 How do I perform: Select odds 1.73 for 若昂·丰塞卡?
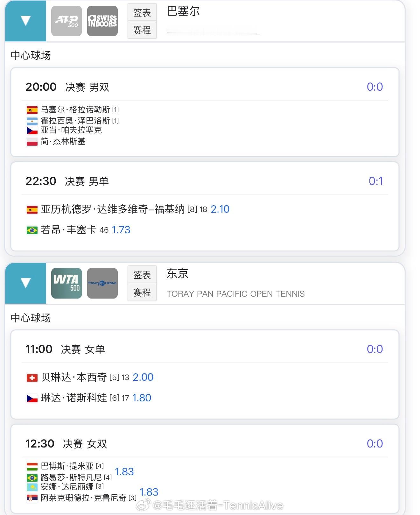click(121, 230)
